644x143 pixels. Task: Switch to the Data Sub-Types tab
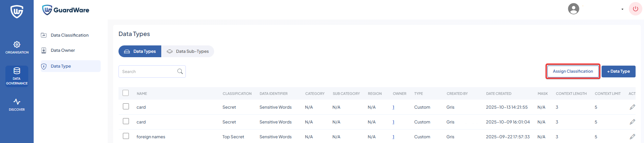click(x=188, y=51)
